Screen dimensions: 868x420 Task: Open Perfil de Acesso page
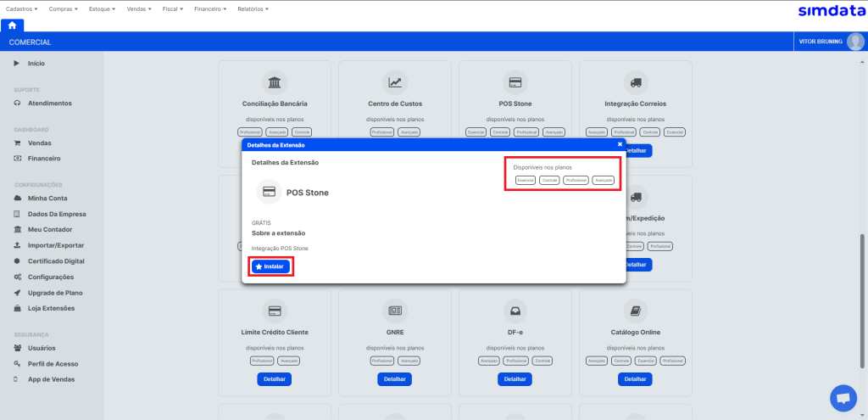pyautogui.click(x=52, y=364)
